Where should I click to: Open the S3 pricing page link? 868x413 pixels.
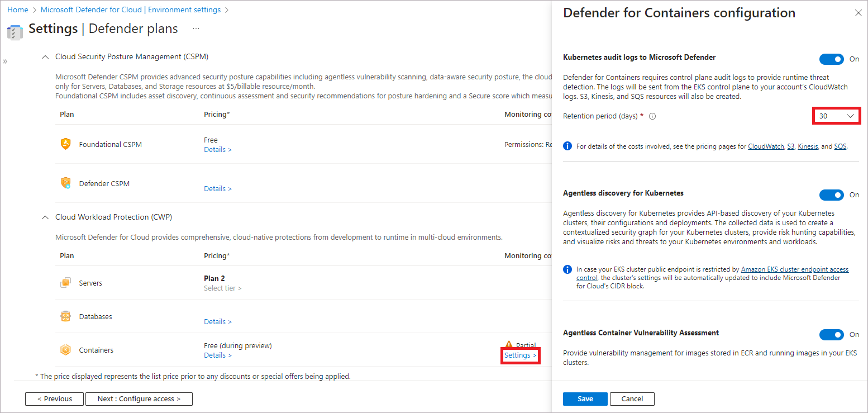tap(791, 146)
